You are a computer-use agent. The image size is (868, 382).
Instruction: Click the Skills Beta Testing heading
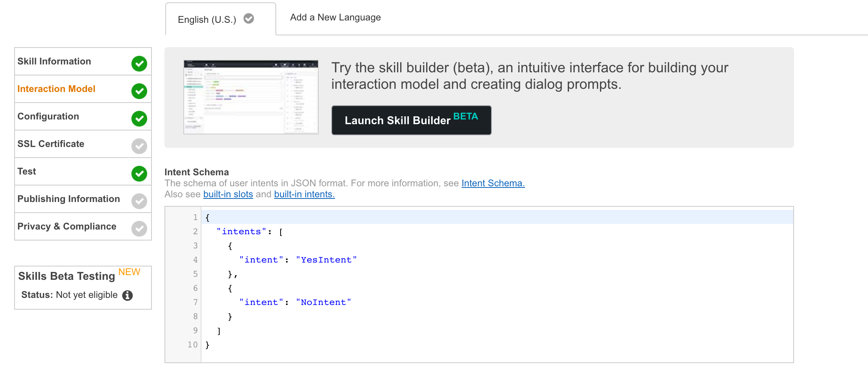(x=66, y=276)
